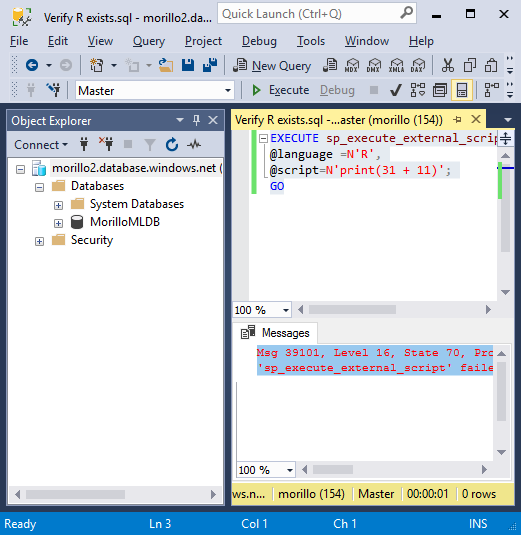Select the Messages tab
Screen dimensions: 521x535
point(275,333)
